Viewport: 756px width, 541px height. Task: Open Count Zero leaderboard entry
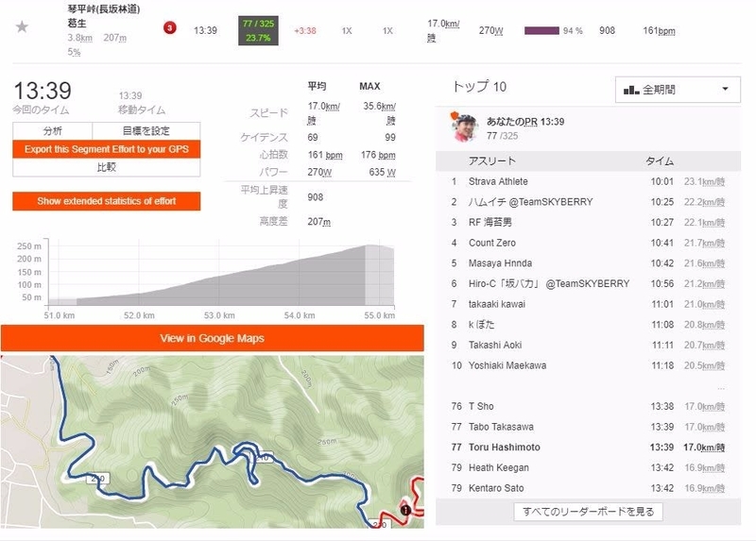(x=491, y=243)
